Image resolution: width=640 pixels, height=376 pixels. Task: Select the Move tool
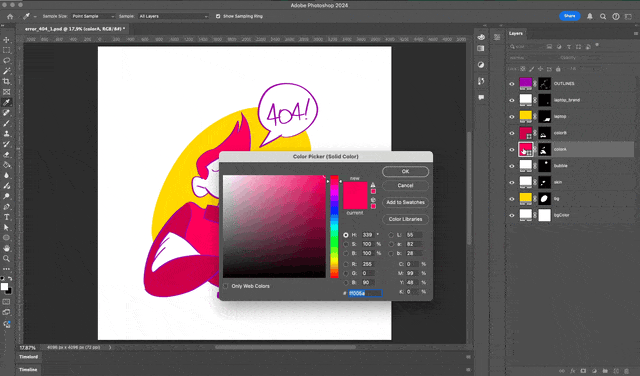point(7,40)
